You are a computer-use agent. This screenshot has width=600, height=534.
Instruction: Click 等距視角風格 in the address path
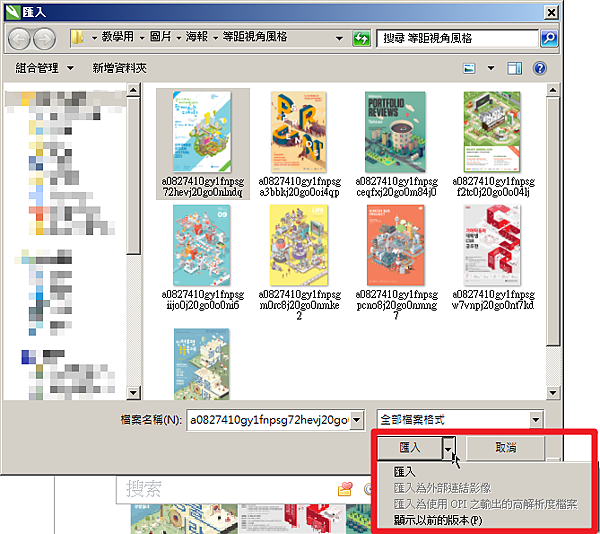point(255,37)
